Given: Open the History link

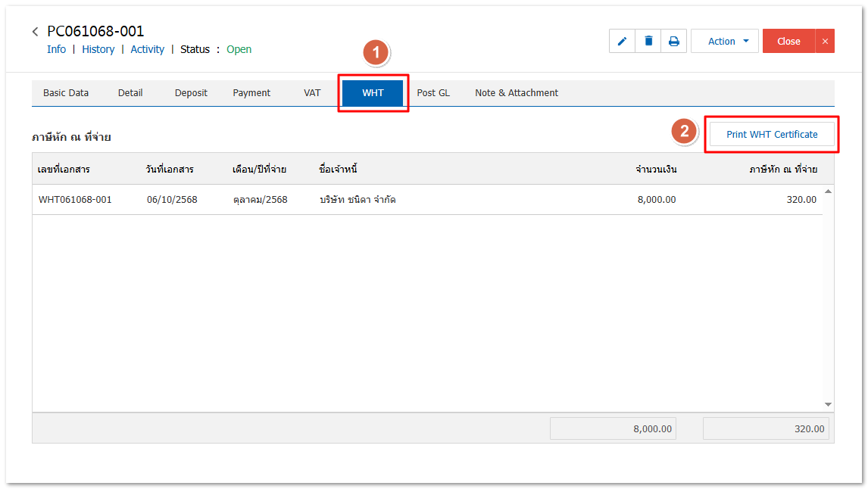Looking at the screenshot, I should click(98, 49).
